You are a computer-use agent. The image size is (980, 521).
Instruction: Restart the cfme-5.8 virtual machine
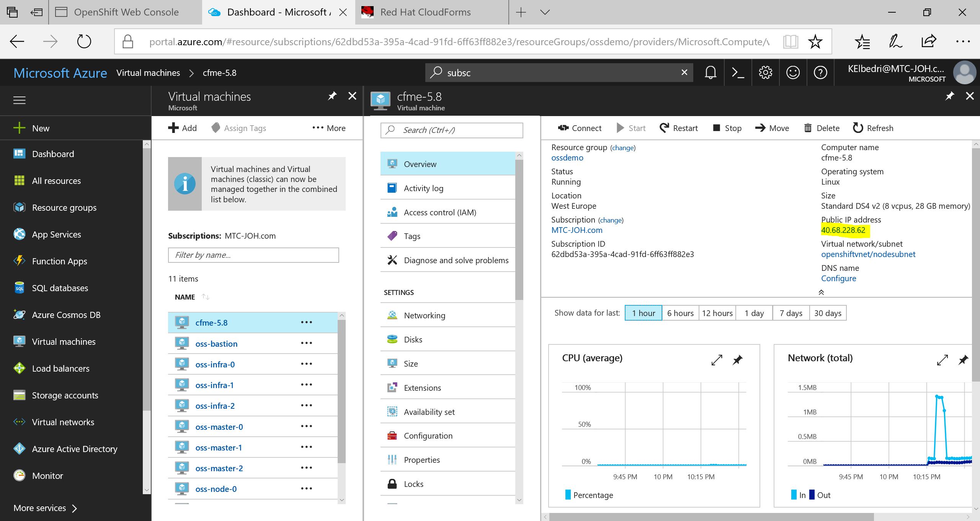click(679, 128)
